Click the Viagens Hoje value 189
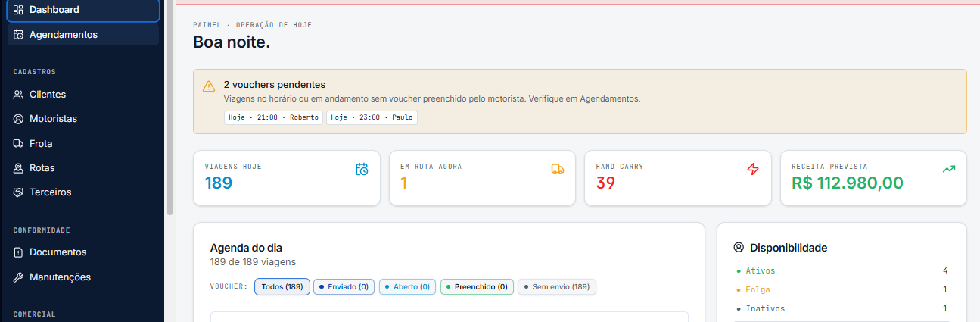The height and width of the screenshot is (322, 980). coord(219,183)
